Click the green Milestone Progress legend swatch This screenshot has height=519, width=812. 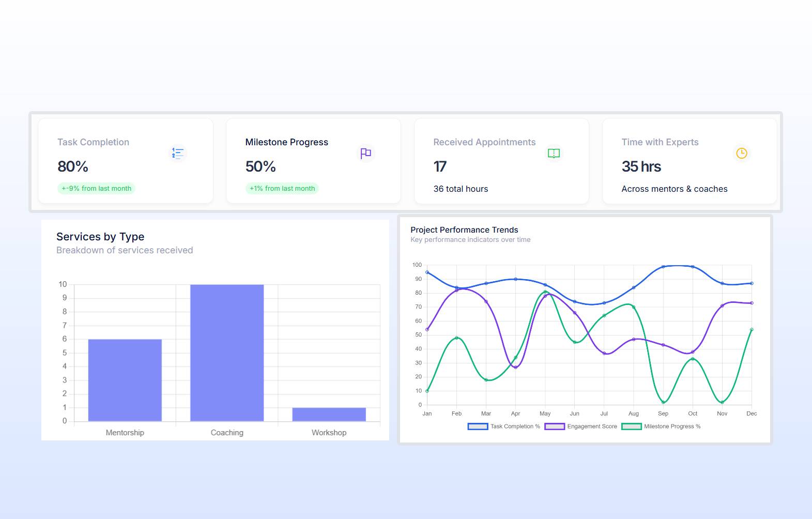coord(632,426)
